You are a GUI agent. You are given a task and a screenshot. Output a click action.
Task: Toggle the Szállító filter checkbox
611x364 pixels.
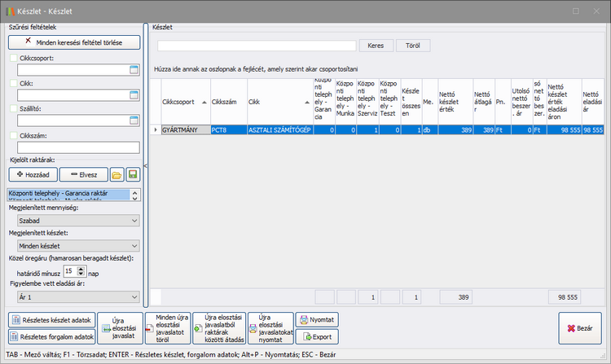[13, 108]
